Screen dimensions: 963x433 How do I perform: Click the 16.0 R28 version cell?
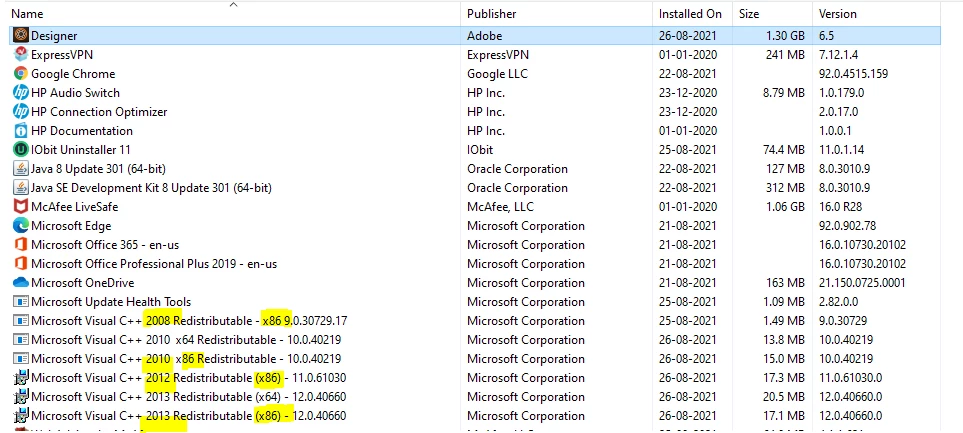(841, 207)
